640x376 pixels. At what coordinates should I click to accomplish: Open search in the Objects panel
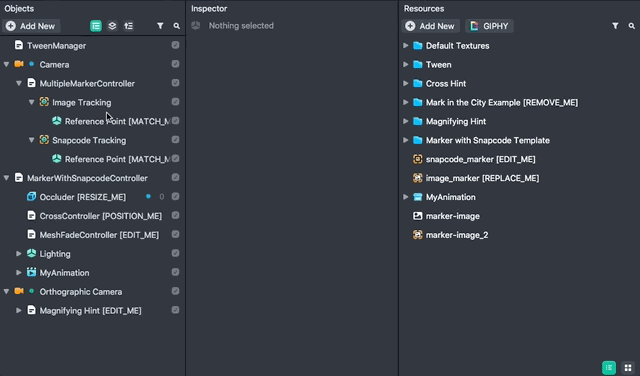pos(176,26)
